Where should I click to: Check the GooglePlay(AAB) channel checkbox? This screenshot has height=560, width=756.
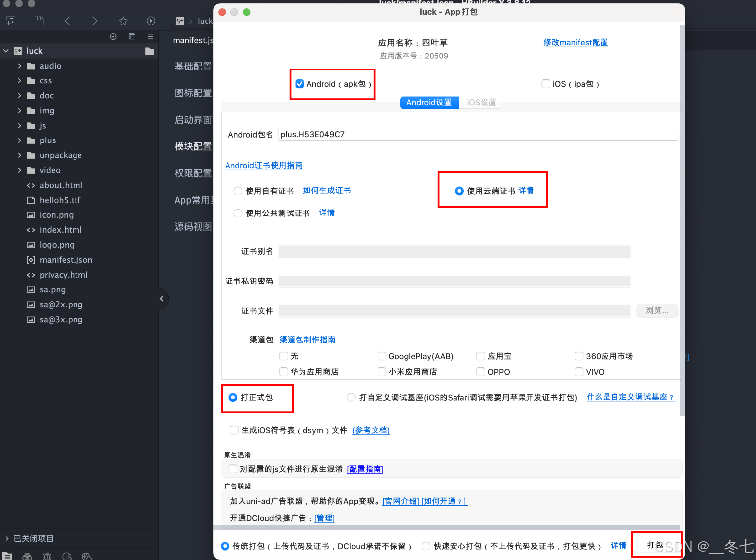[x=382, y=356]
